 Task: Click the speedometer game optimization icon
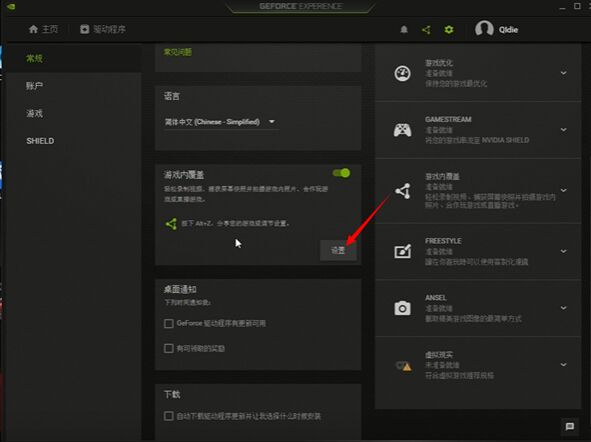click(x=402, y=73)
